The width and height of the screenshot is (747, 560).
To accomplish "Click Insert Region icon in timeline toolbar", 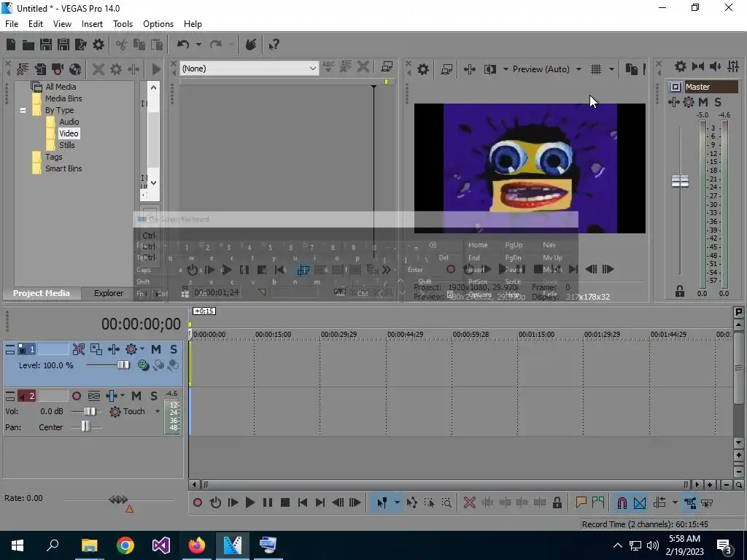I will [x=598, y=502].
